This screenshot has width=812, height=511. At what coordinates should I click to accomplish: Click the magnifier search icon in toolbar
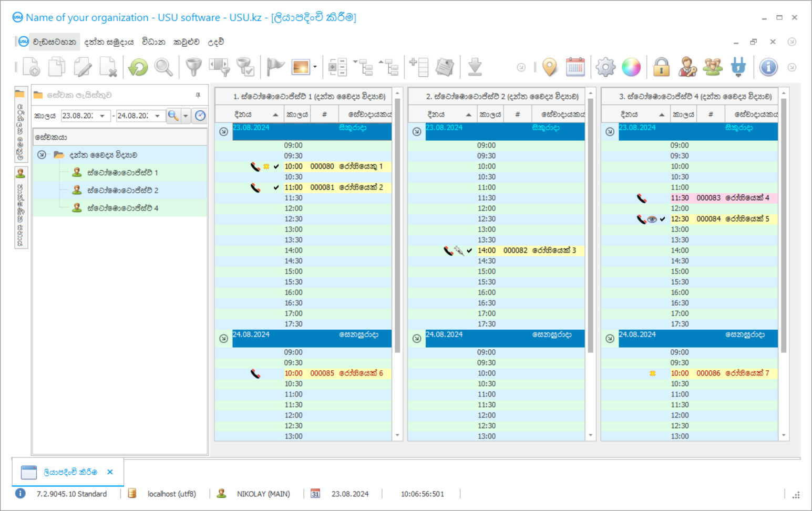click(163, 67)
